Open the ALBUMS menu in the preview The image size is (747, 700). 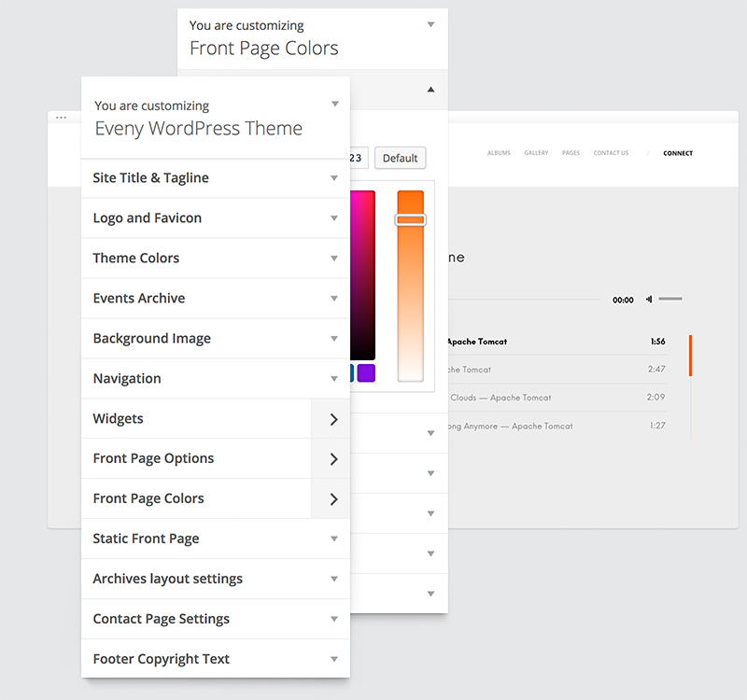point(499,153)
